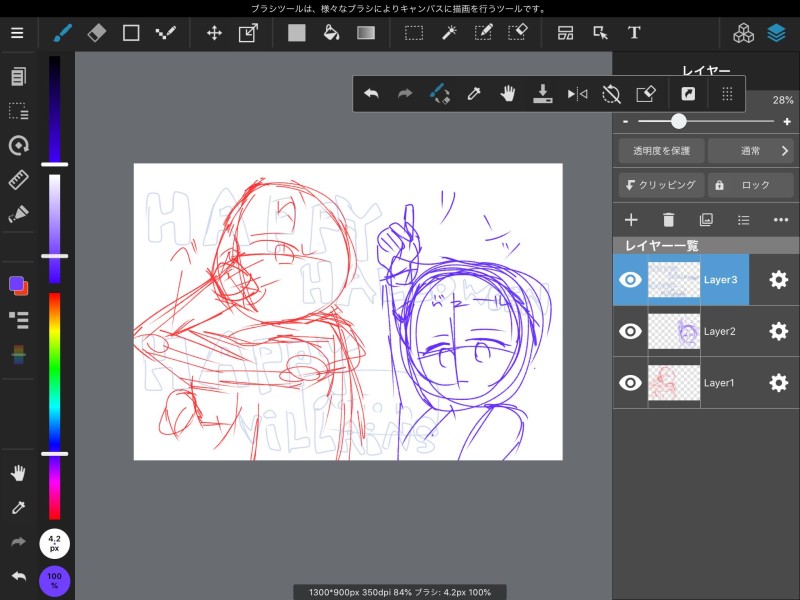
Task: Open the Layers panel tab icon
Action: (776, 33)
